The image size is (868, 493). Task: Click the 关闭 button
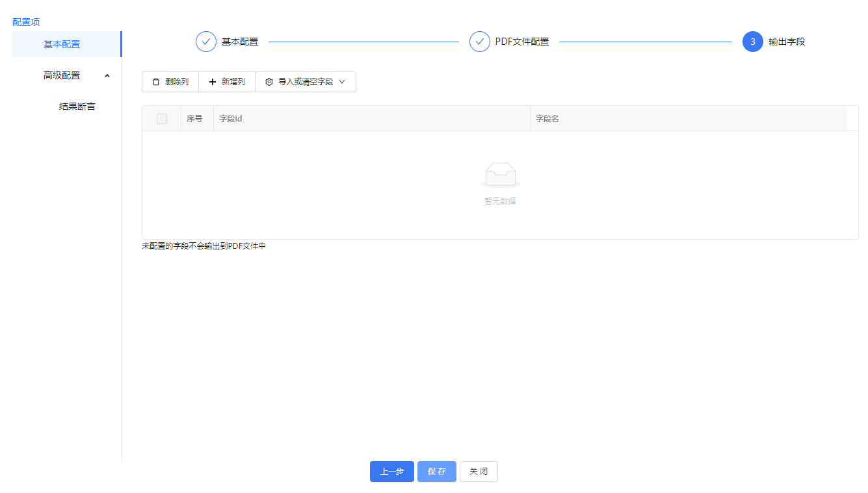(479, 472)
